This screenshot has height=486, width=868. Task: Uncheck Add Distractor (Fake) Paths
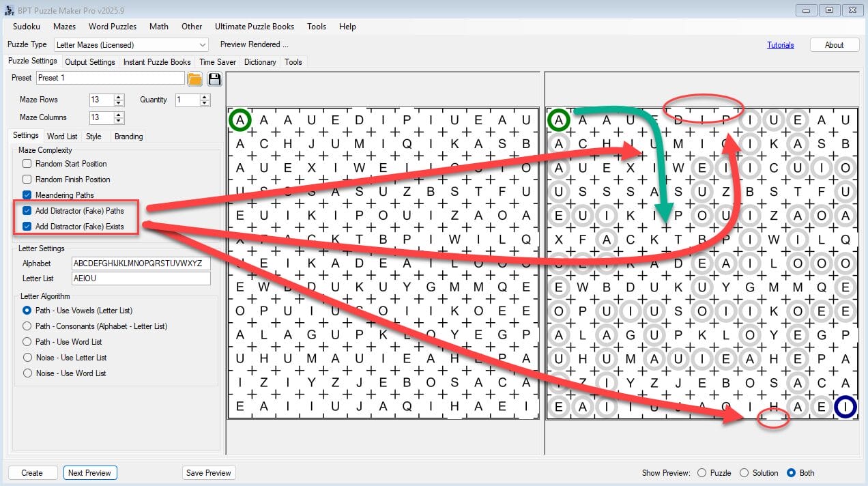coord(27,211)
